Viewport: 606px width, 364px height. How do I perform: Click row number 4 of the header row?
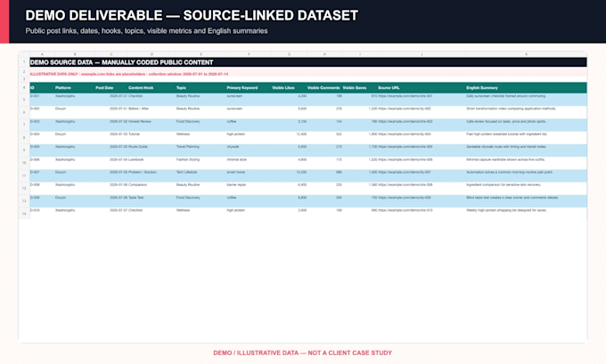(24, 87)
